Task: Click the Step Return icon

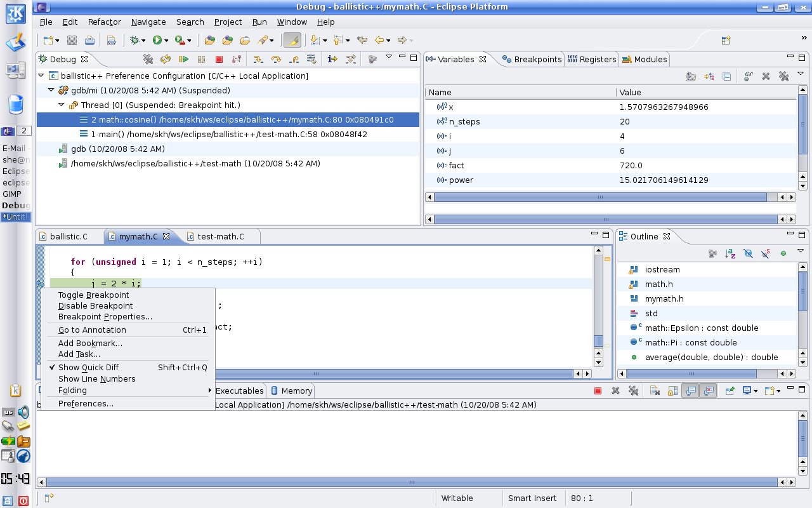Action: pos(294,59)
